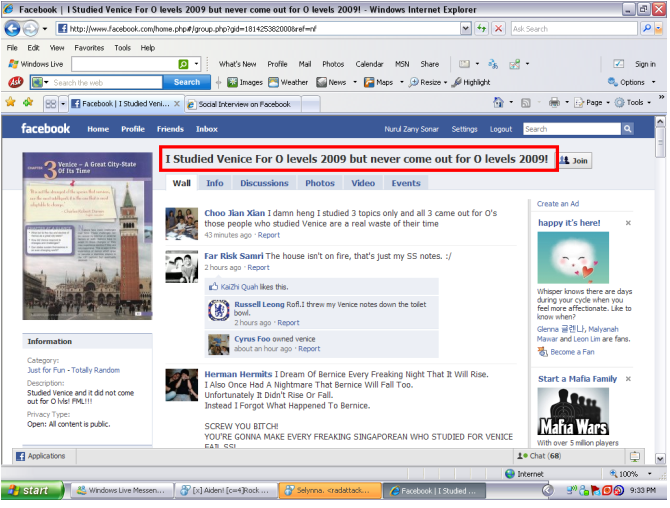Open the Tools dropdown in command bar
The image size is (670, 508).
click(633, 103)
